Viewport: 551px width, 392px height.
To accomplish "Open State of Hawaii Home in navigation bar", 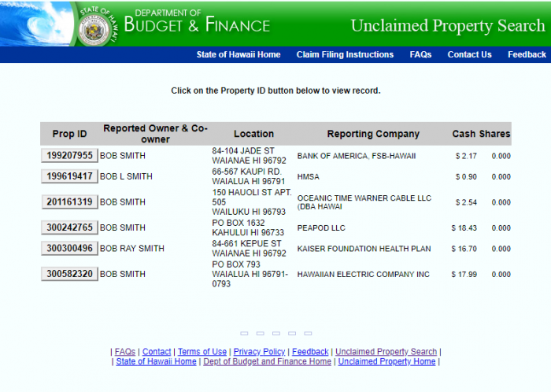I will 239,54.
